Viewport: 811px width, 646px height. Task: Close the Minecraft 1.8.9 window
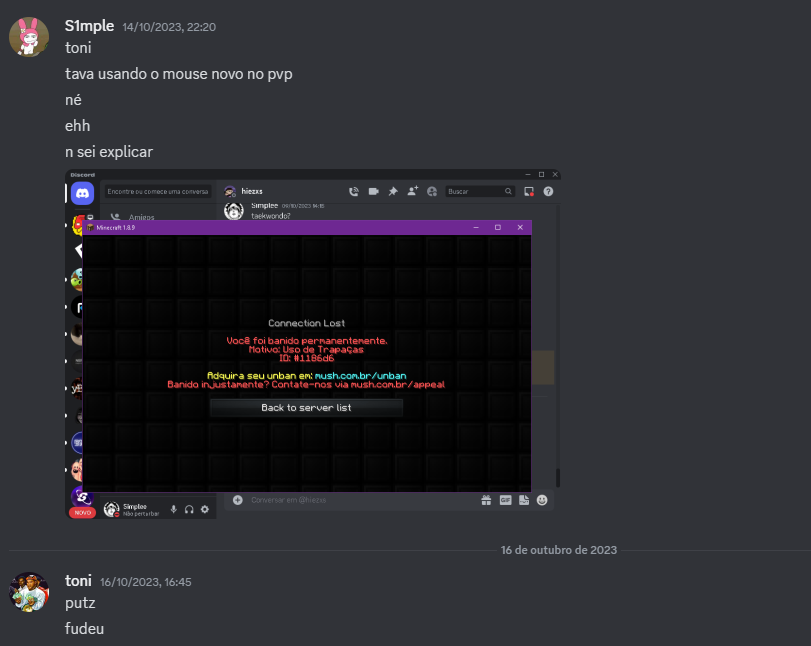coord(520,228)
